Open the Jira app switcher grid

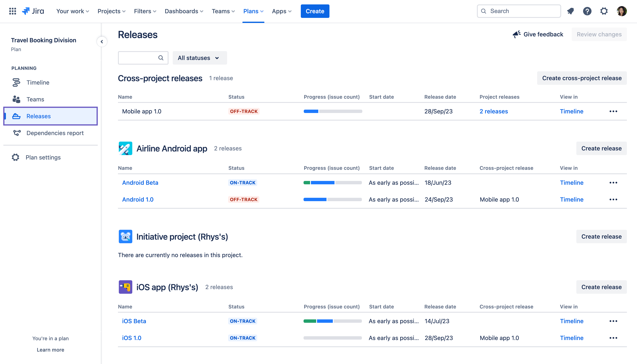click(12, 11)
